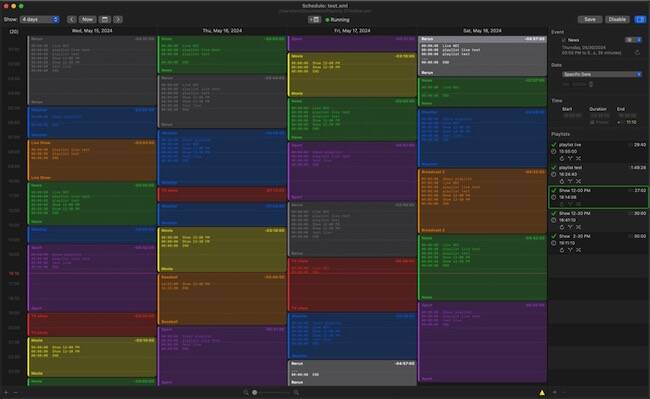
Task: Click the Running status indicator
Action: click(337, 19)
